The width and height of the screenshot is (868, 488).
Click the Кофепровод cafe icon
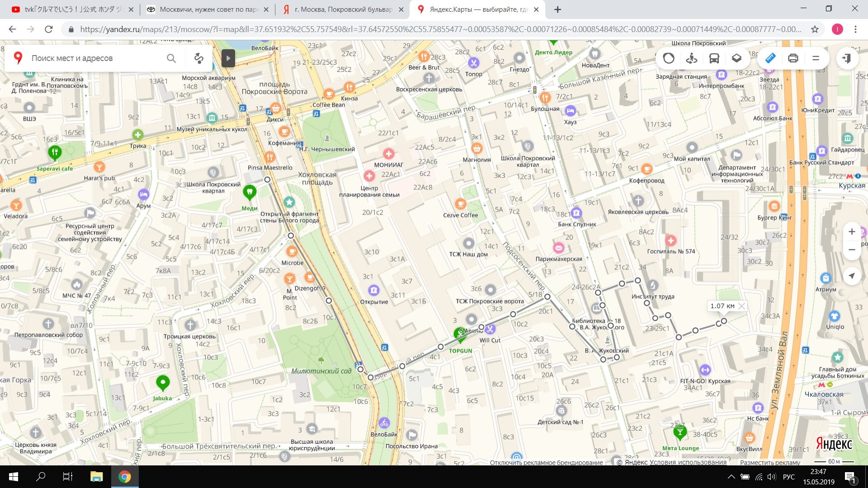coord(647,169)
